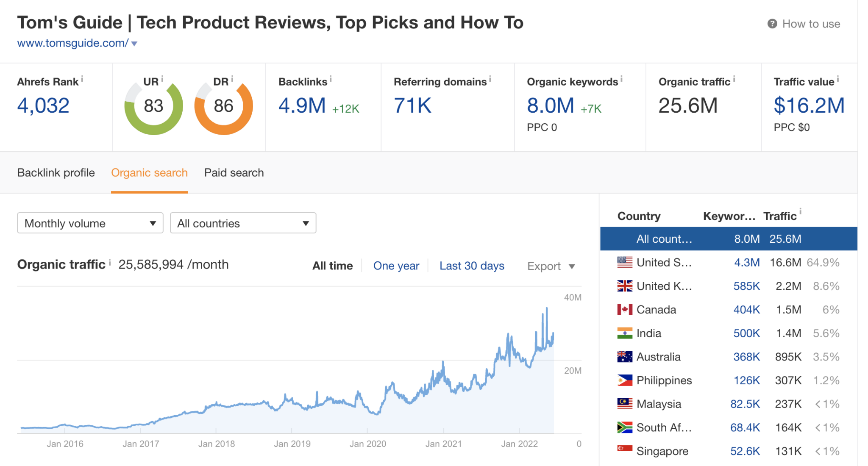Open info icon next to Referring domains
The height and width of the screenshot is (466, 868).
pyautogui.click(x=490, y=79)
